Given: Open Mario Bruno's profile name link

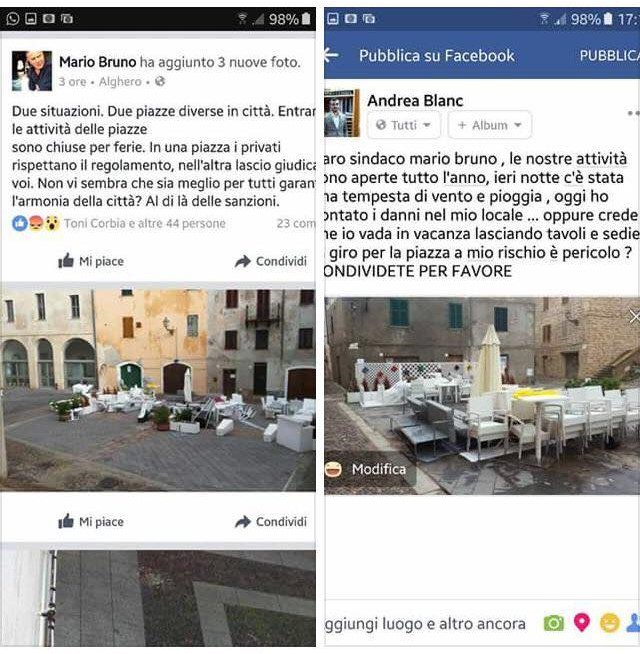Looking at the screenshot, I should (98, 62).
